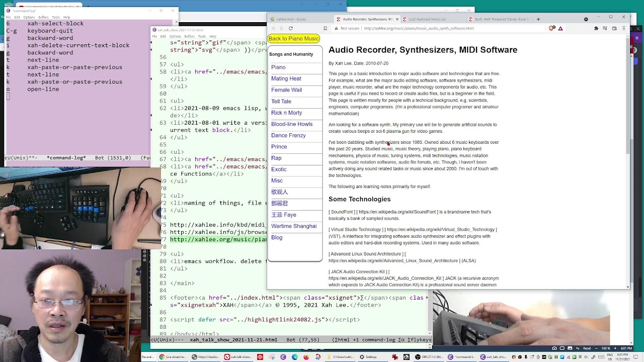Open Rick n Morty sidebar link
Viewport: 644px width, 362px height.
(x=287, y=113)
